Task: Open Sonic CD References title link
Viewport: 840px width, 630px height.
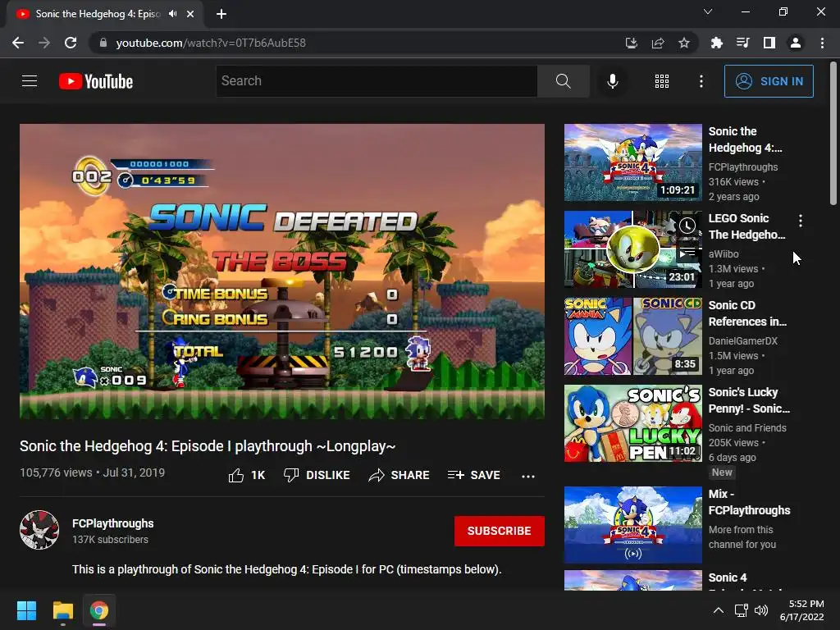Action: 747,313
